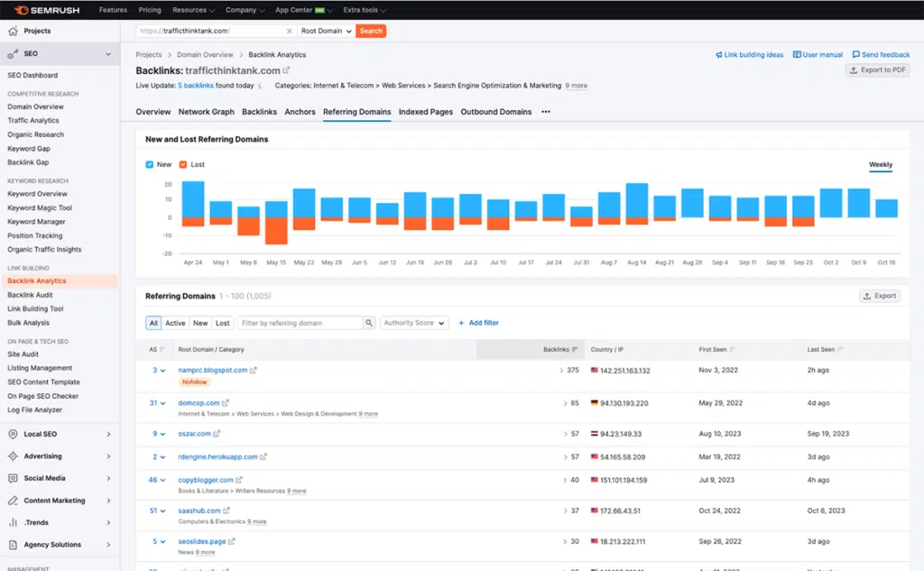Viewport: 924px width, 571px height.
Task: Open the Authority Score dropdown
Action: tap(414, 322)
